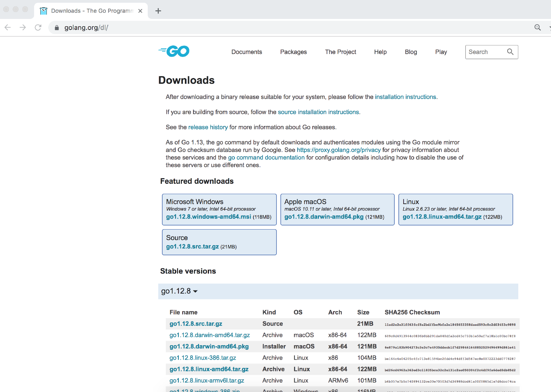The height and width of the screenshot is (392, 551).
Task: Focus the site Search input field
Action: [486, 52]
